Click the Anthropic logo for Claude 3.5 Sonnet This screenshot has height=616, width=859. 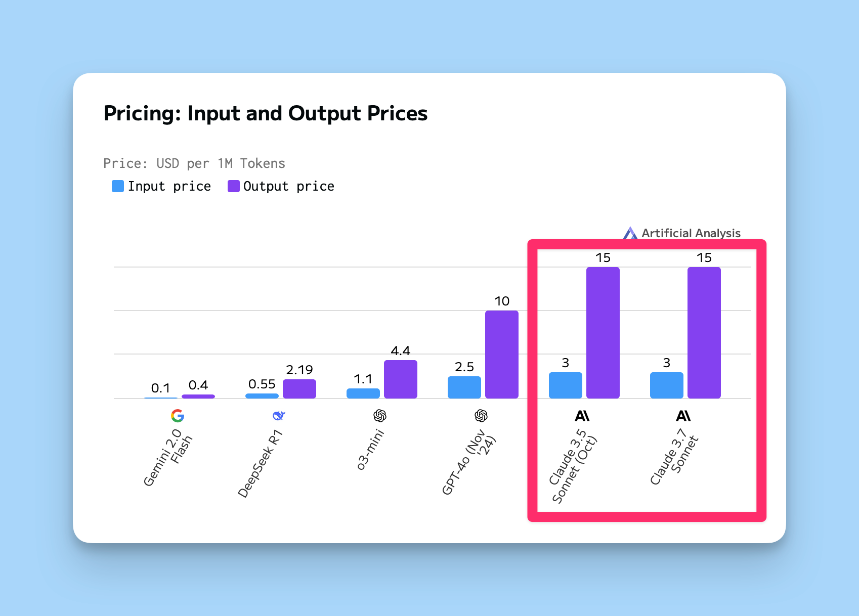(582, 416)
